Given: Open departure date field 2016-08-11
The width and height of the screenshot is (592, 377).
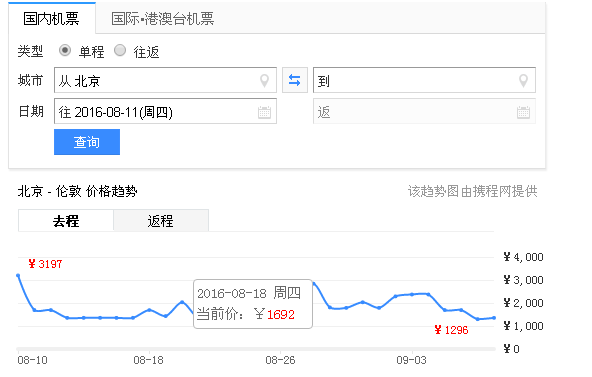Looking at the screenshot, I should [165, 111].
